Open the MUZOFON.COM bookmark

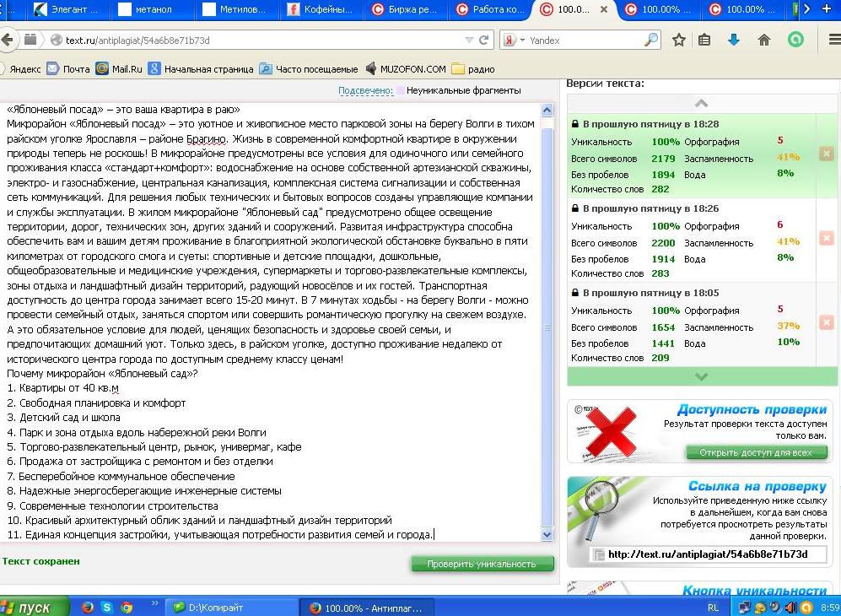pyautogui.click(x=406, y=69)
